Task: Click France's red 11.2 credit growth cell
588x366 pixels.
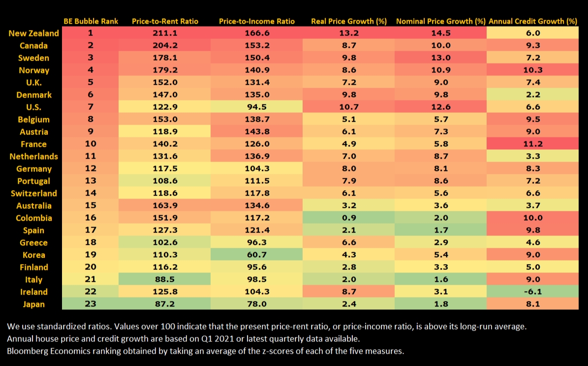Action: click(533, 144)
